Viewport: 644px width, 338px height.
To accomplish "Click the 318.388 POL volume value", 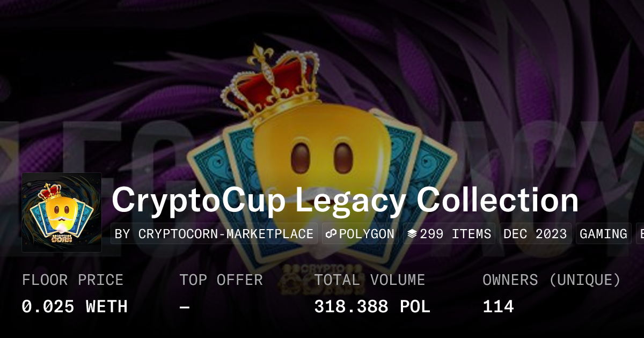I will coord(372,307).
